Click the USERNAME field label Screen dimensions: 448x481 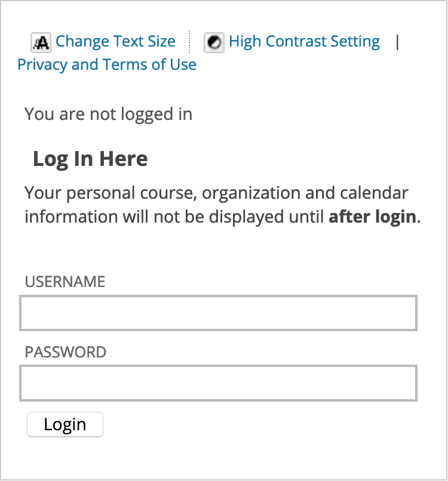point(65,282)
